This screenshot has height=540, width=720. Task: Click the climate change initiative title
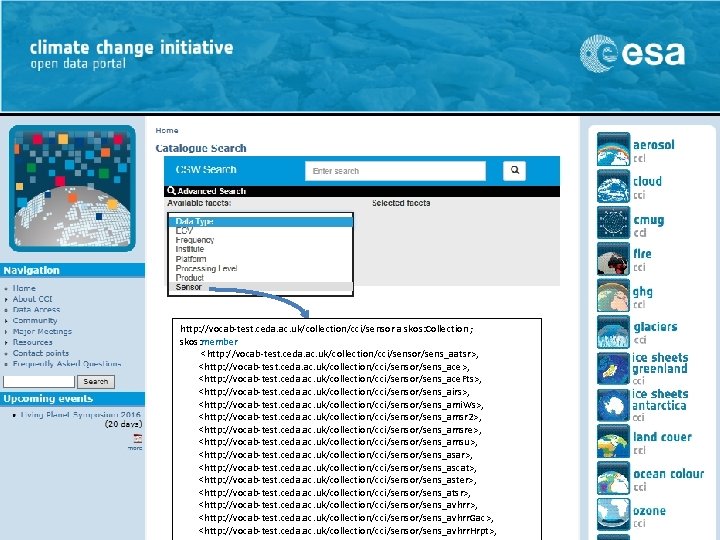pyautogui.click(x=131, y=48)
